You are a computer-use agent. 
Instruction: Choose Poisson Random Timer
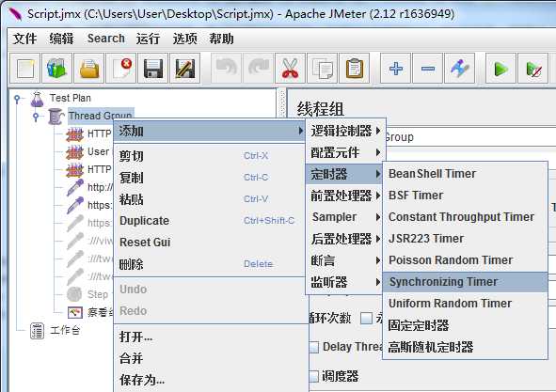coord(466,260)
